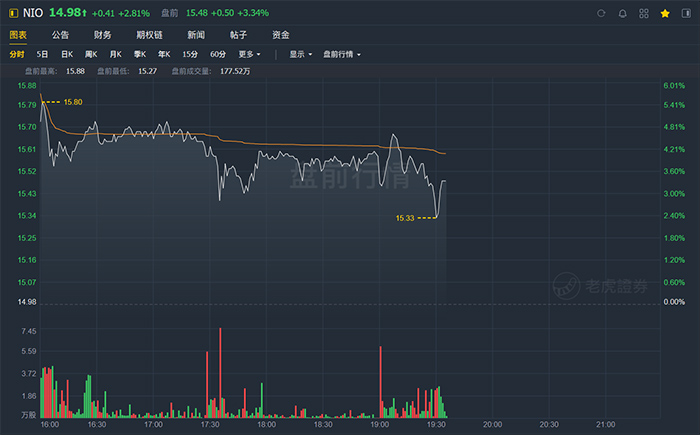Click the 16:00 time axis label
This screenshot has height=435, width=700.
(x=50, y=424)
